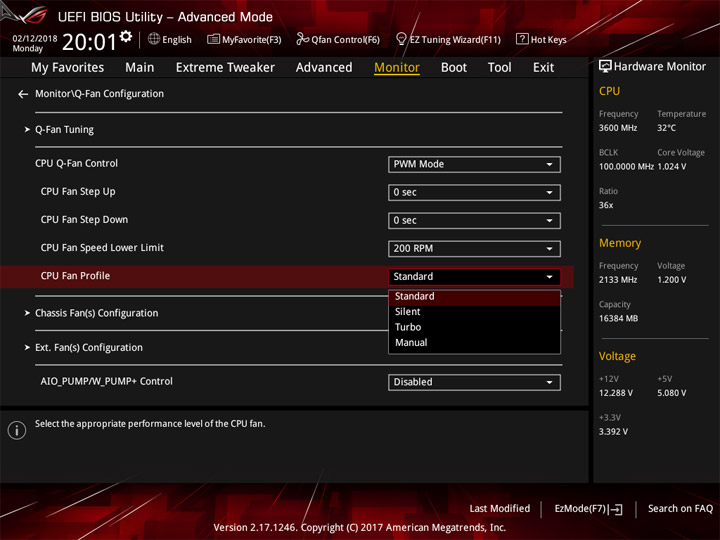Click the MyFavorite(F3) button

[x=244, y=39]
